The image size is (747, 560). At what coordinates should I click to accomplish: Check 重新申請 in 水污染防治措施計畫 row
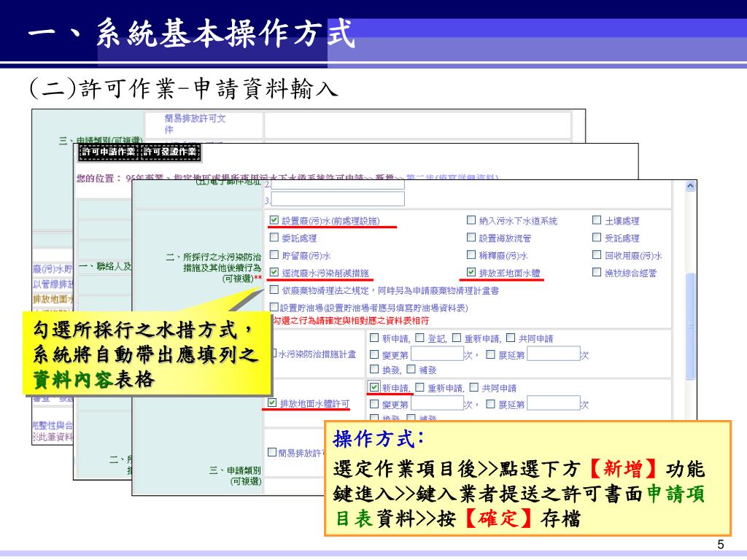tap(457, 338)
